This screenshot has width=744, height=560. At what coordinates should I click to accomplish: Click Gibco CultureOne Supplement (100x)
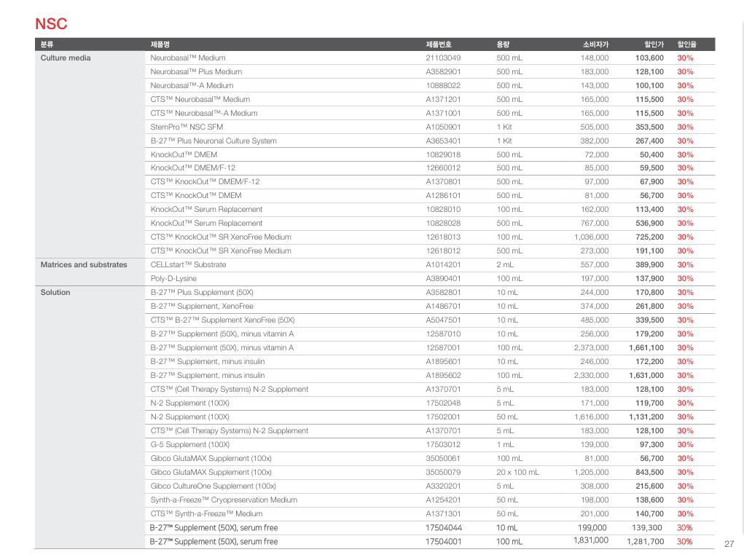tap(213, 486)
